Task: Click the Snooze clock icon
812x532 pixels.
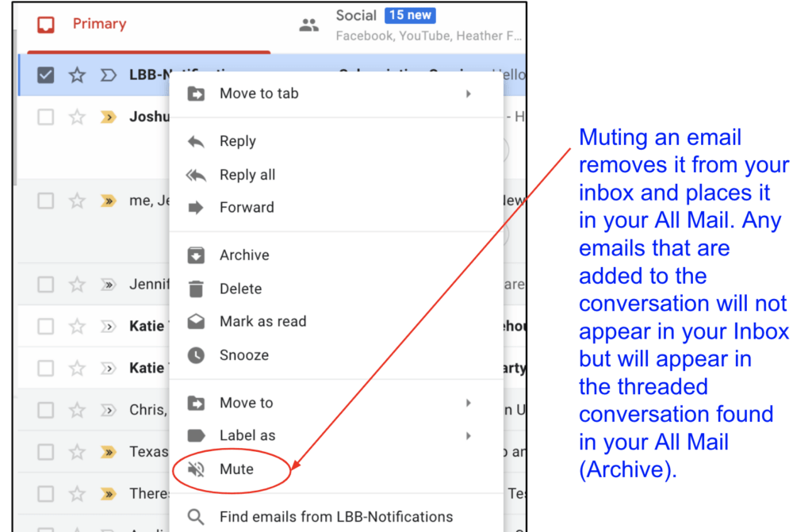Action: [x=196, y=355]
